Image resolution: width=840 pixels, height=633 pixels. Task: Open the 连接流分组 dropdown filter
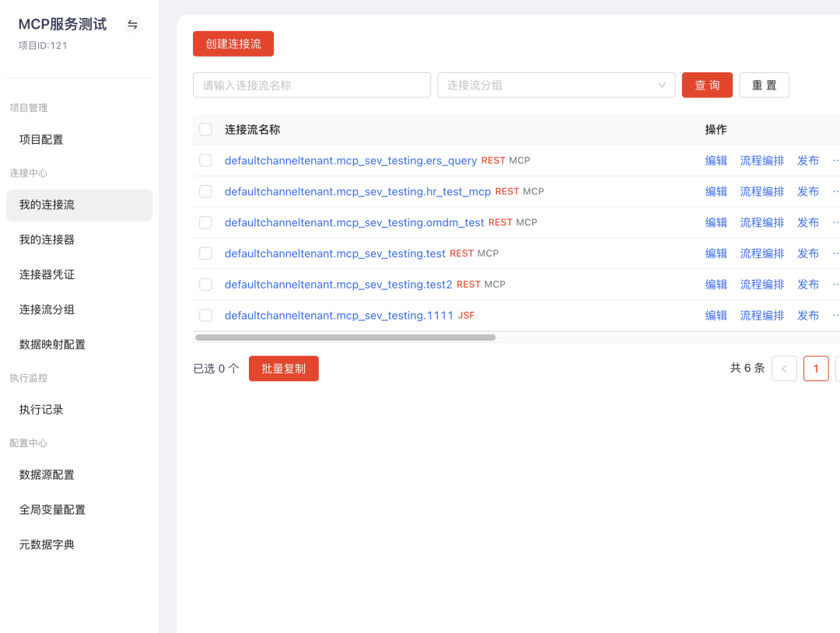click(x=556, y=86)
